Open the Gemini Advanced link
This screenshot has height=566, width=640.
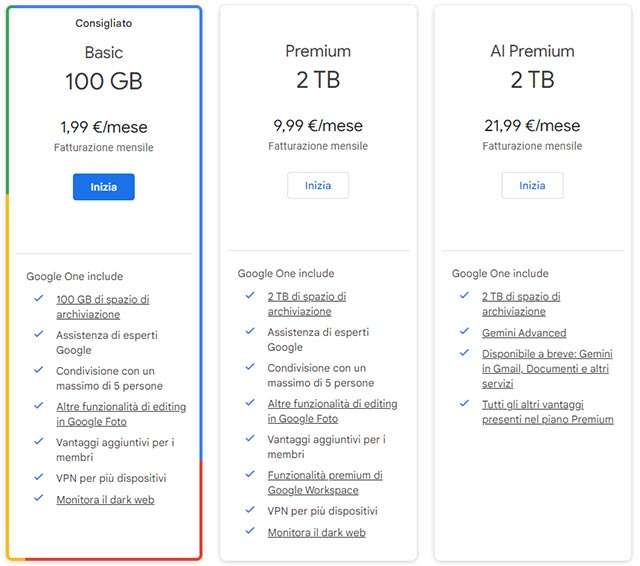click(523, 332)
